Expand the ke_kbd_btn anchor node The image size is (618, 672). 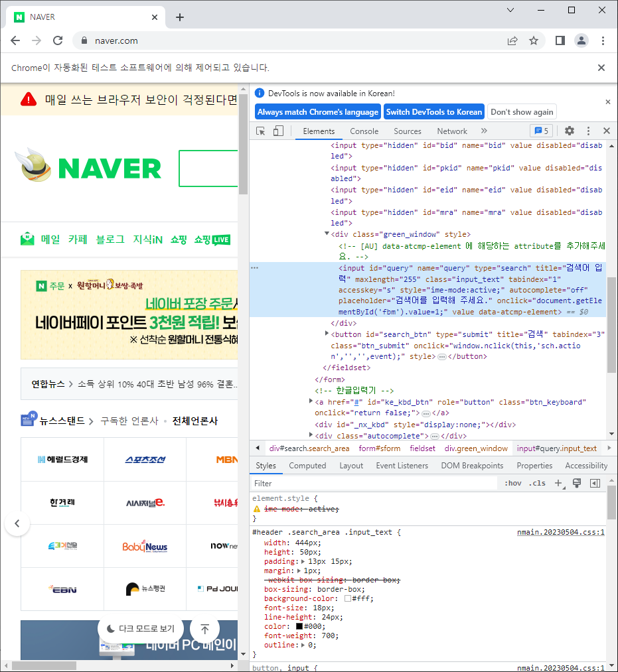tap(311, 401)
